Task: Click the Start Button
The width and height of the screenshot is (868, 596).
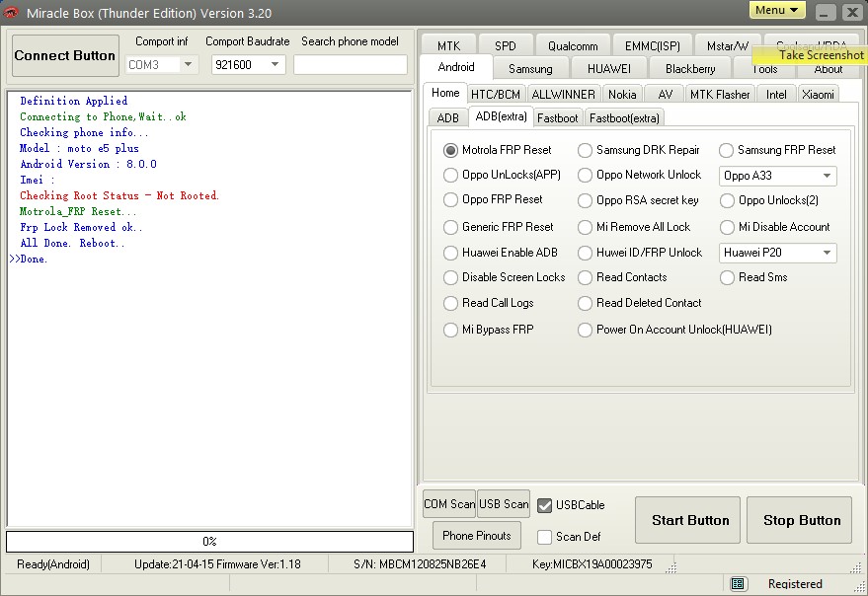Action: (x=687, y=520)
